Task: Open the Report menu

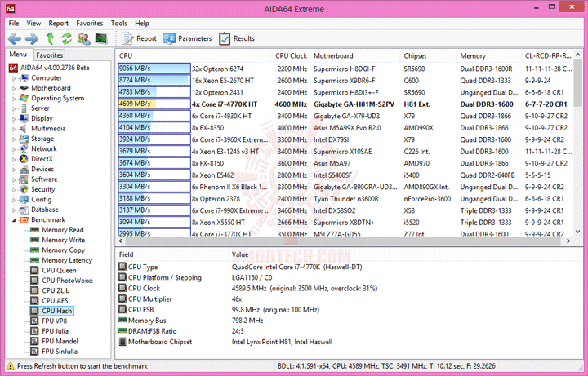Action: coord(59,23)
